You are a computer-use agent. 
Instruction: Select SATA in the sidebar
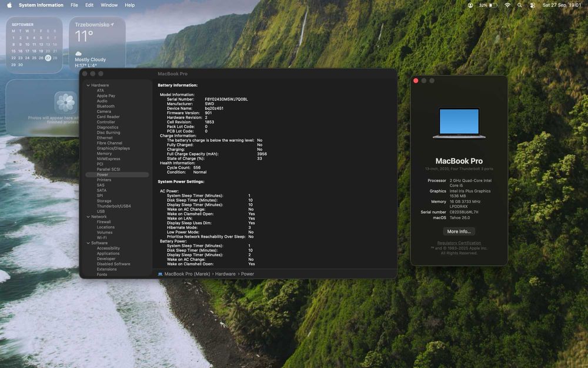click(x=102, y=190)
